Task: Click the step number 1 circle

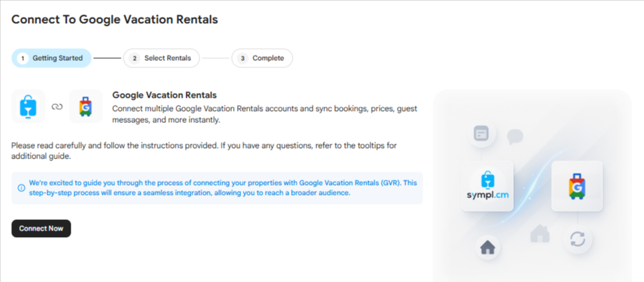Action: [22, 58]
